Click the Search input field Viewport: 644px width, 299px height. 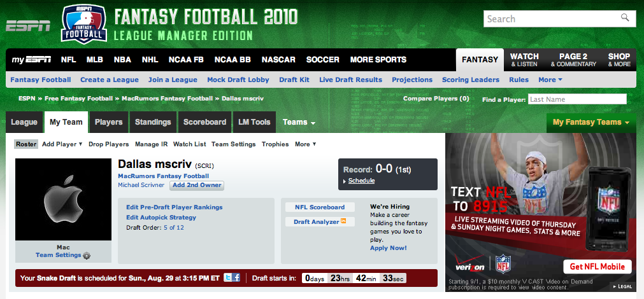point(552,19)
